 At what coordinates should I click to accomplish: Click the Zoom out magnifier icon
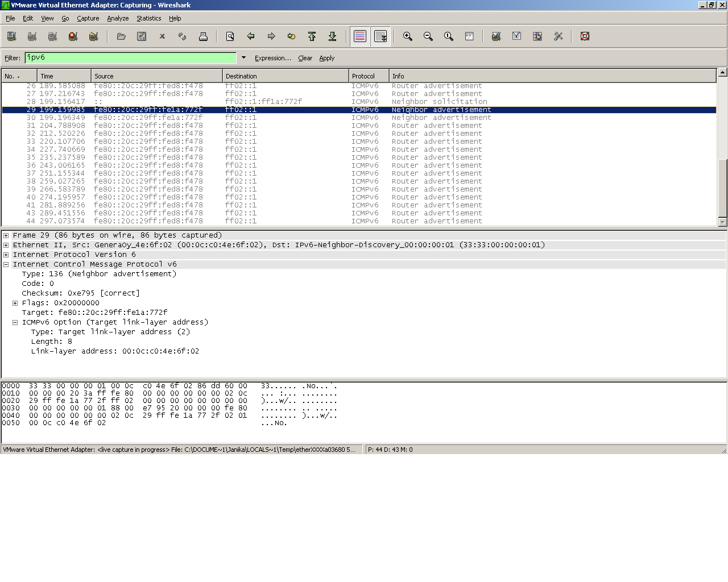click(428, 36)
